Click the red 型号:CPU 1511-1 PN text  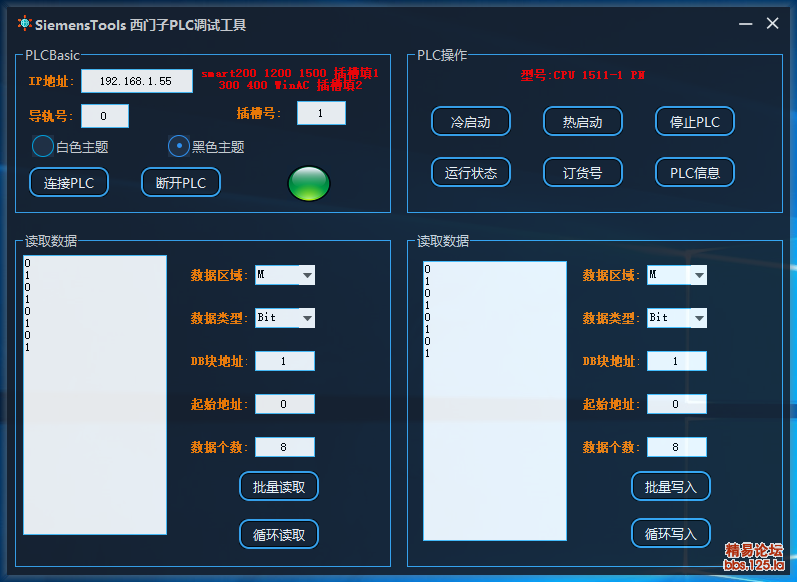pyautogui.click(x=583, y=75)
